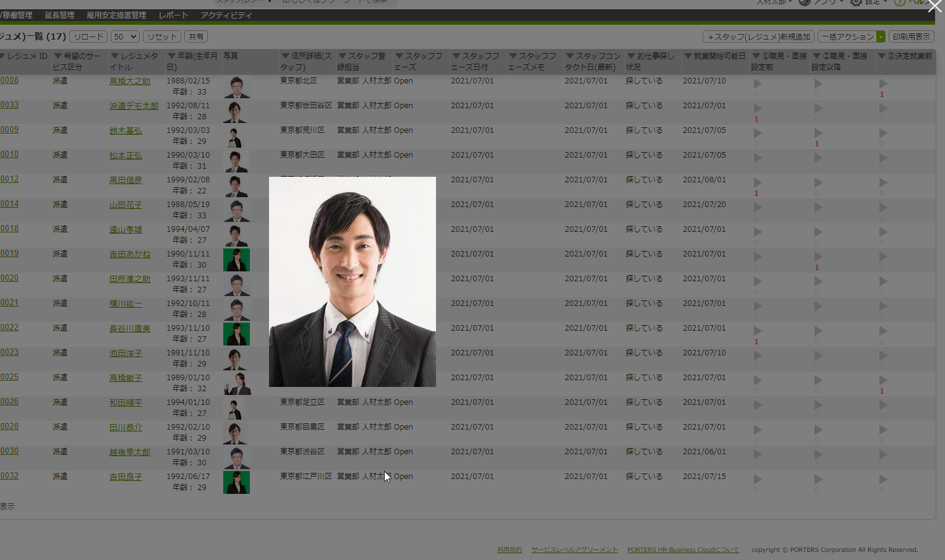
Task: Click 吉田良子's photo thumbnail
Action: [x=236, y=482]
